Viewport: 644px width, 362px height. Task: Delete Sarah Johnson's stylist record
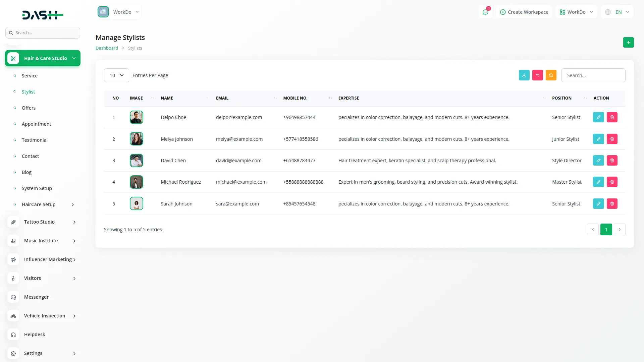coord(612,204)
